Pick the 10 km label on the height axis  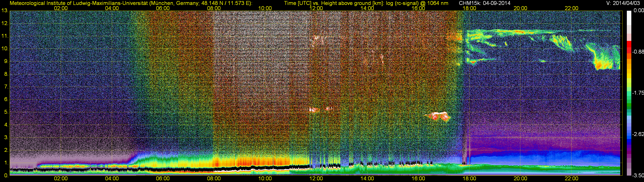point(5,49)
